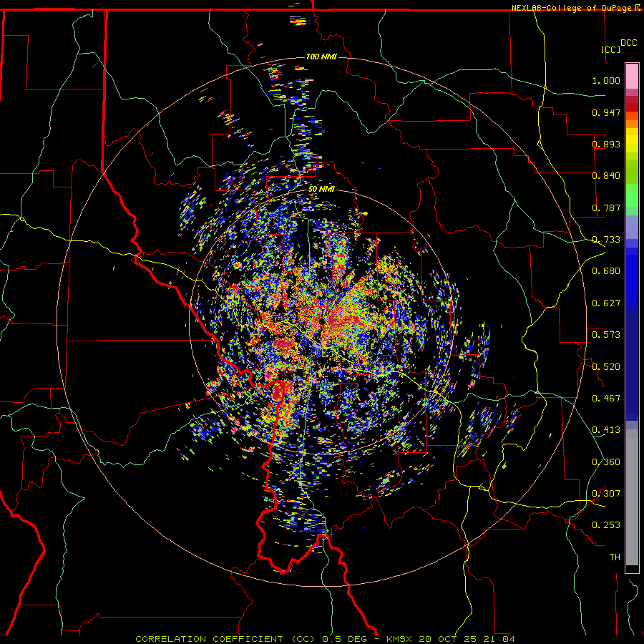644x644 pixels.
Task: Click the 0.307 legend value
Action: pyautogui.click(x=606, y=494)
